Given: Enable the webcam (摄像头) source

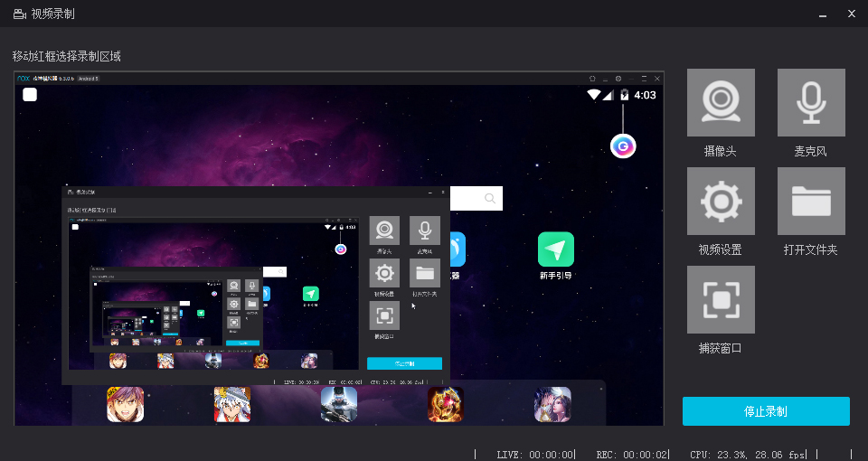Looking at the screenshot, I should (721, 103).
